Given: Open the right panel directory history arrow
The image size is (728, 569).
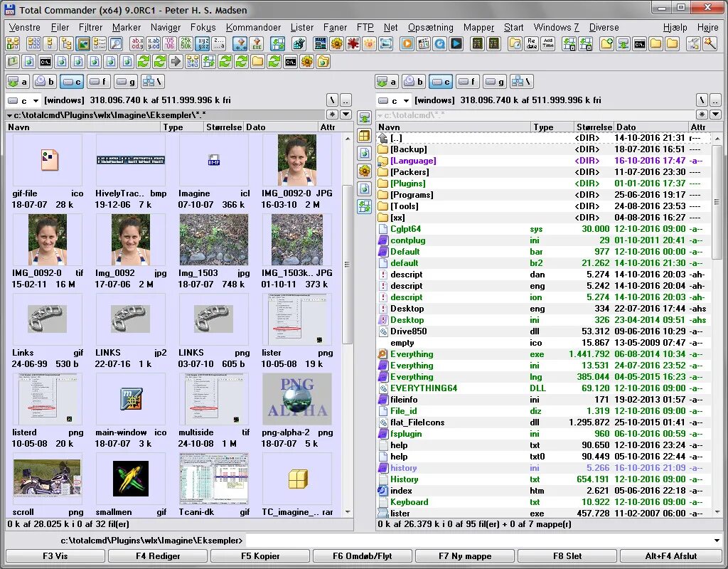Looking at the screenshot, I should [715, 115].
